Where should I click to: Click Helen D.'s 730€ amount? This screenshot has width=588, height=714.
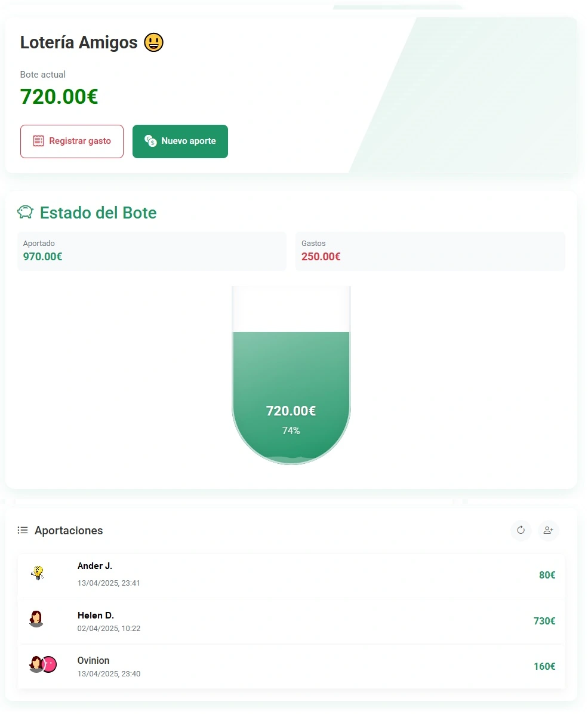(x=544, y=621)
